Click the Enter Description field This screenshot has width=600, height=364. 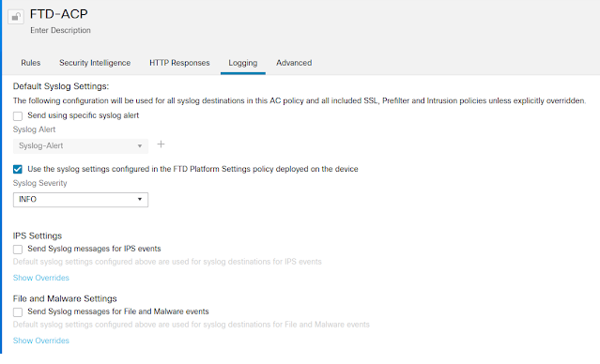point(60,30)
